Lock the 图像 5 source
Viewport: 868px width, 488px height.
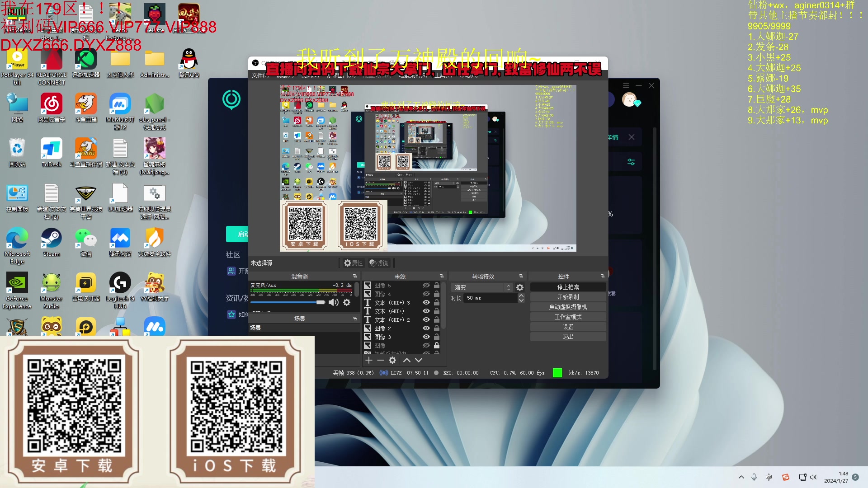pos(437,286)
